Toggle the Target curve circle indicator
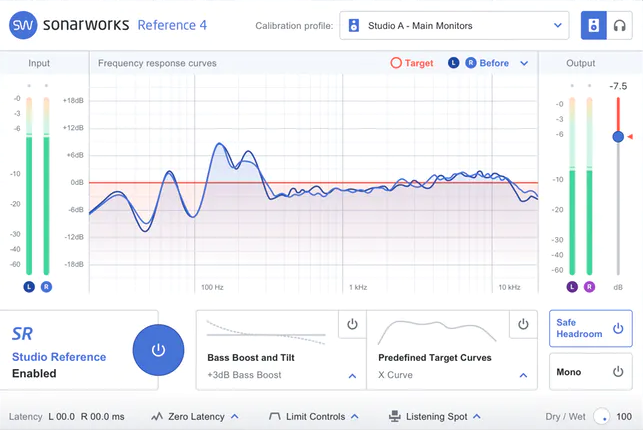The image size is (643, 430). click(396, 63)
